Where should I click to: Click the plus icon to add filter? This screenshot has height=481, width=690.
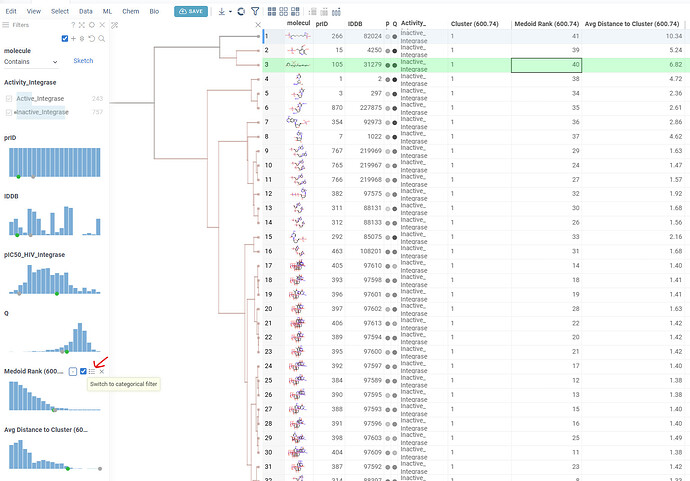[73, 39]
